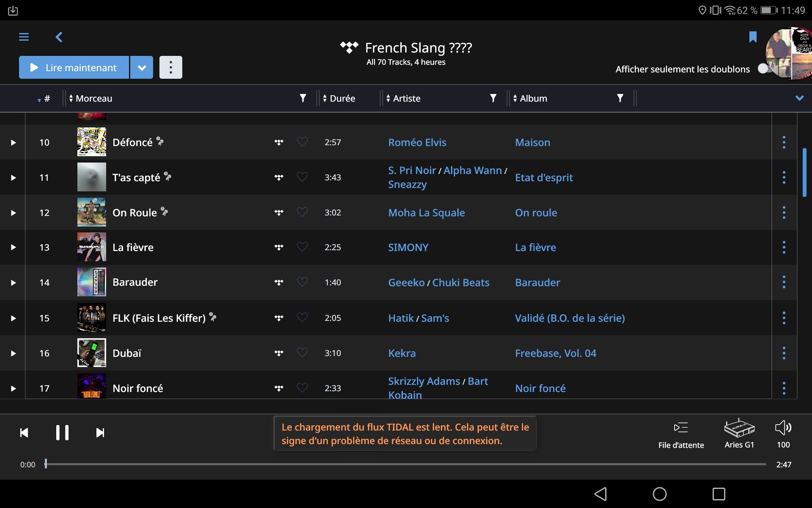This screenshot has width=812, height=508.
Task: Play track 14 Barauder
Action: (13, 283)
